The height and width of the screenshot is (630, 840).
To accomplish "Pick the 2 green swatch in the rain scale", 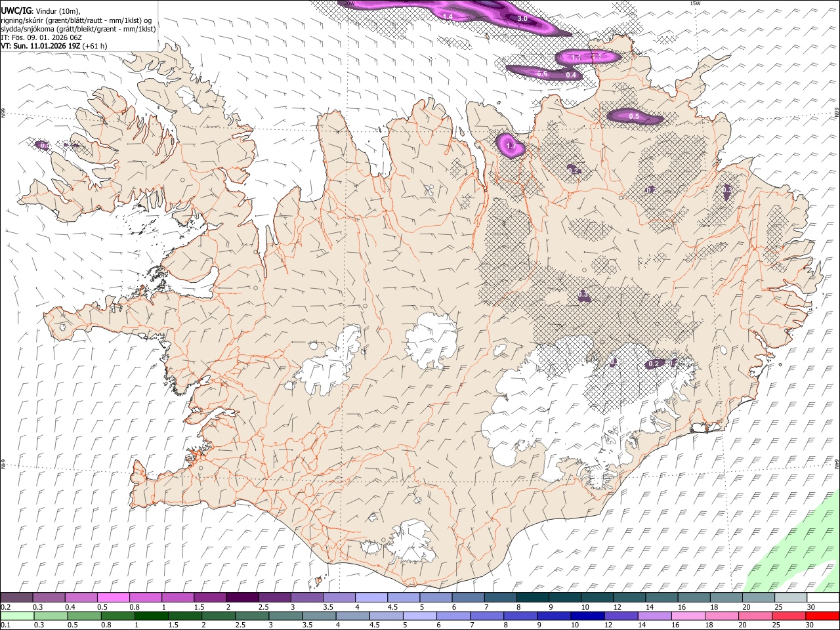I will tap(218, 616).
